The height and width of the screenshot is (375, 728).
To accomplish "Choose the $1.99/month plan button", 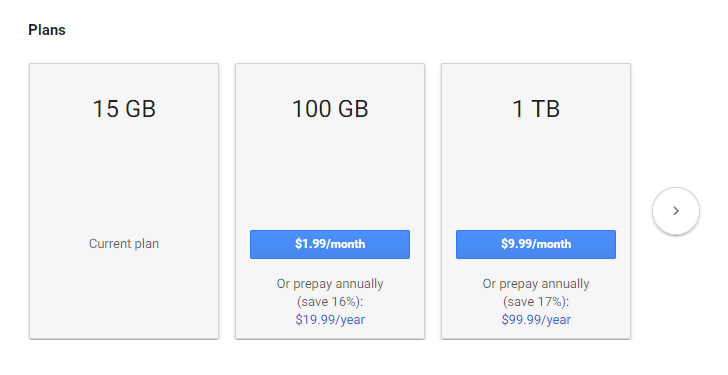I will point(330,244).
